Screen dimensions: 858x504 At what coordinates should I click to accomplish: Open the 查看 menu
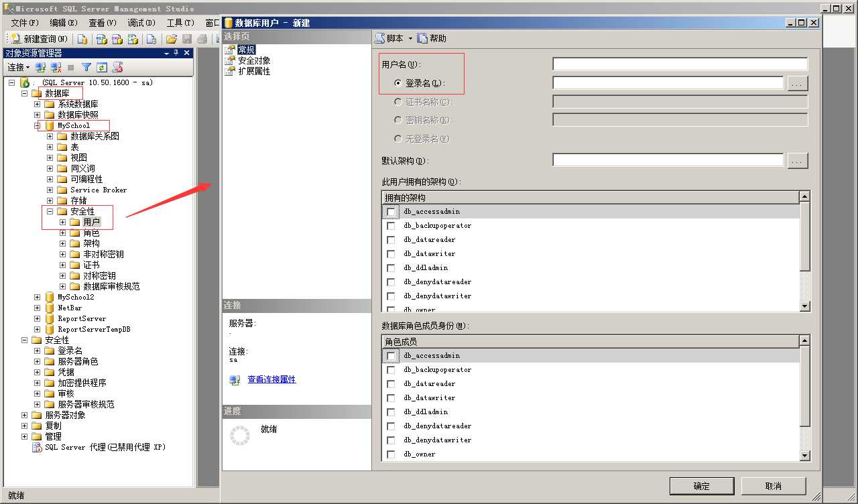tap(102, 23)
